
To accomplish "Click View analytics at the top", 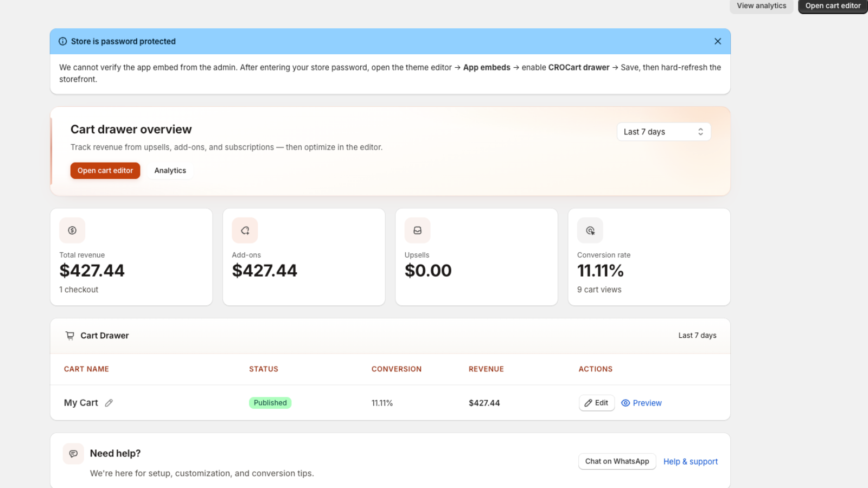I will pos(761,6).
